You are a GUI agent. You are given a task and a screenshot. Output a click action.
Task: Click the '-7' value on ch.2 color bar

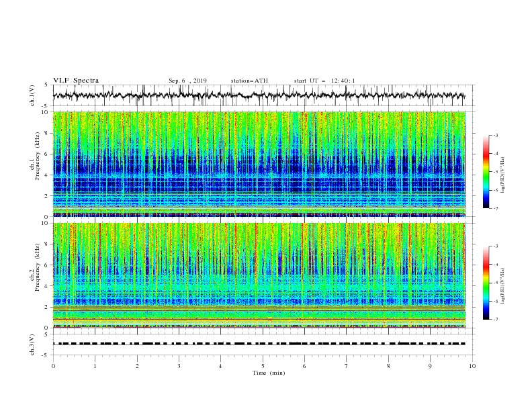point(496,320)
